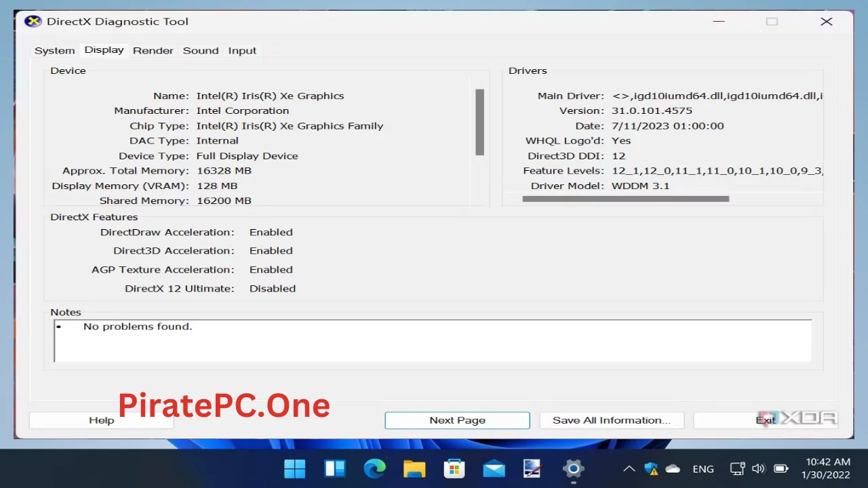Click the OneDrive cloud tray icon

coord(673,468)
